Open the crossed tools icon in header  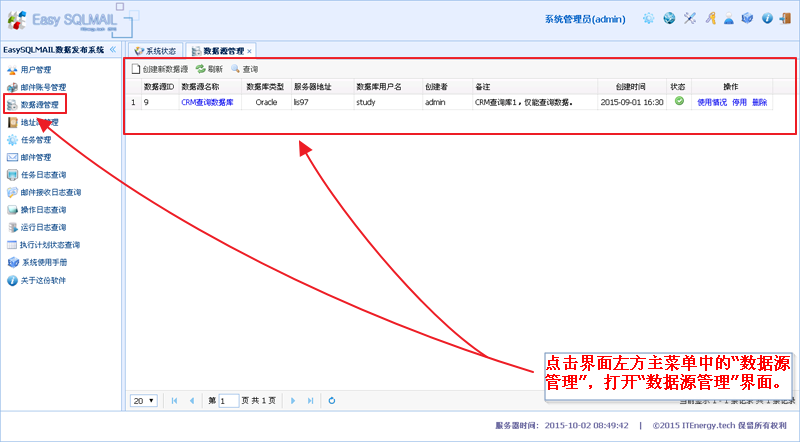pos(690,19)
